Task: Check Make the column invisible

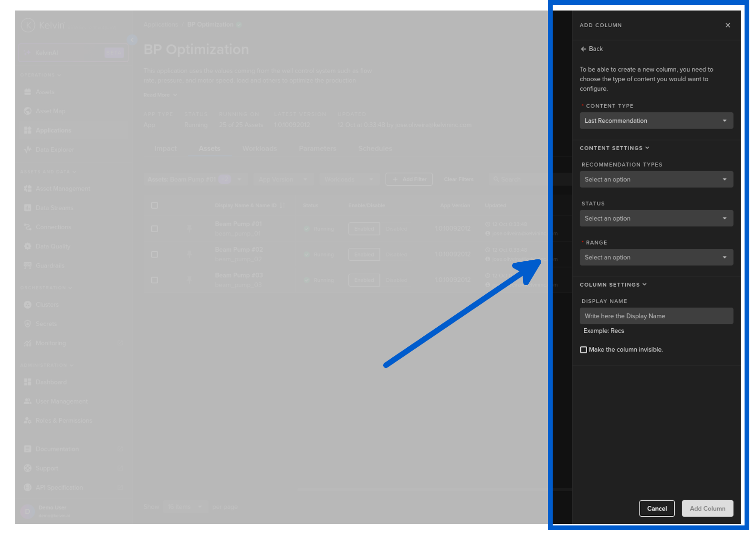Action: [583, 350]
